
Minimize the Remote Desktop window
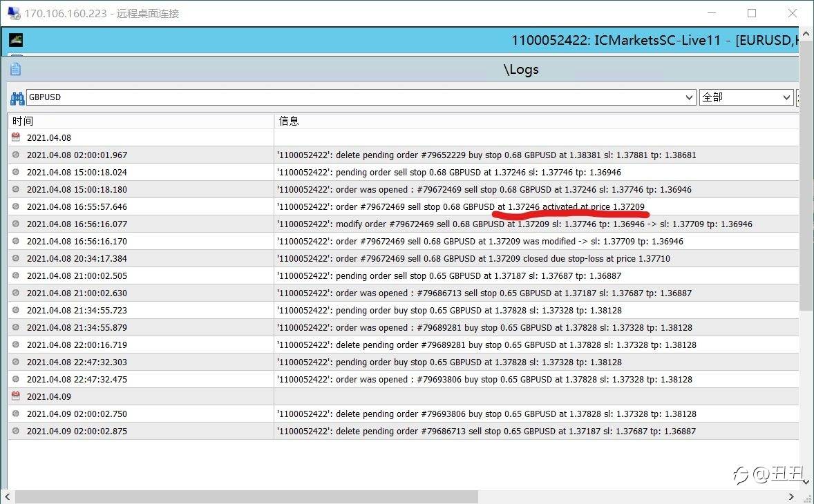(711, 13)
